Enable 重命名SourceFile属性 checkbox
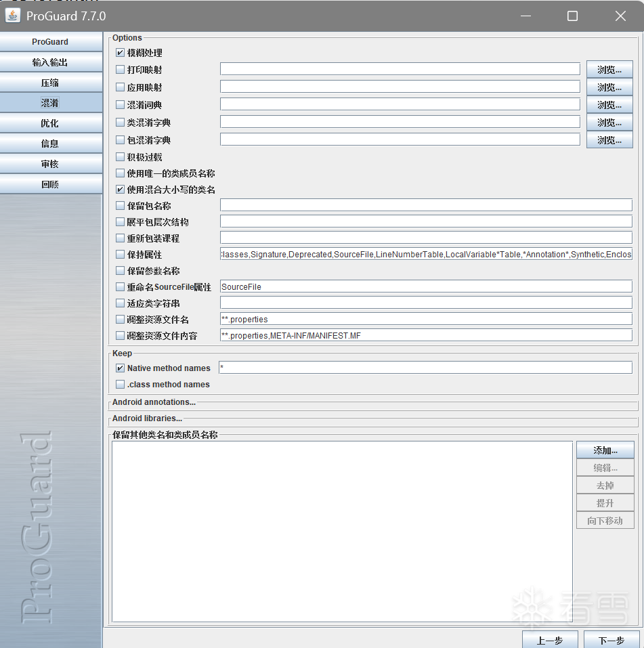Image resolution: width=644 pixels, height=648 pixels. [121, 287]
